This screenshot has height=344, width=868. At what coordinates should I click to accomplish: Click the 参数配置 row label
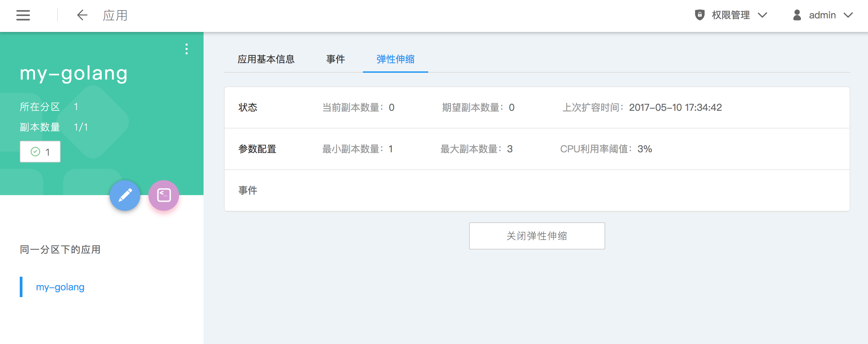(x=257, y=149)
